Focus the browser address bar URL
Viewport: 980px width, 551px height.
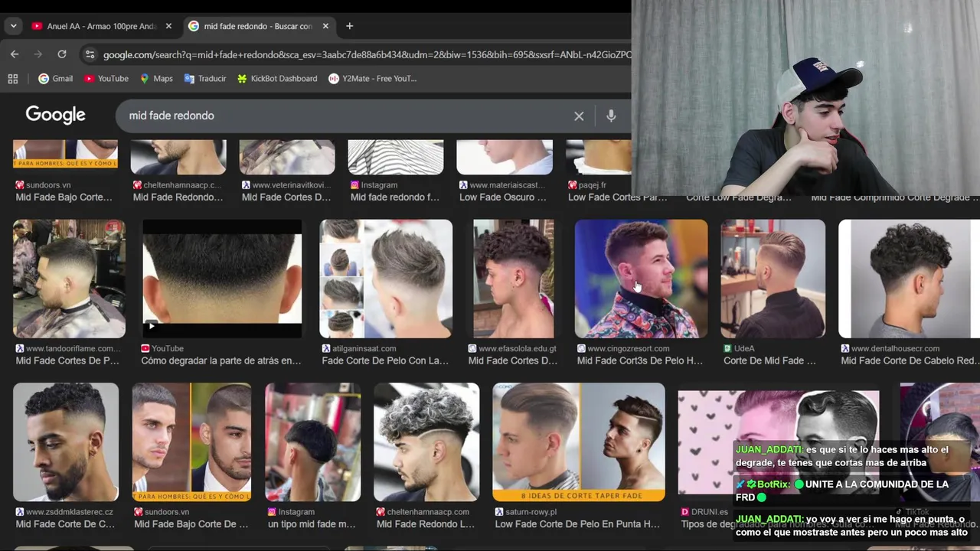pos(367,55)
